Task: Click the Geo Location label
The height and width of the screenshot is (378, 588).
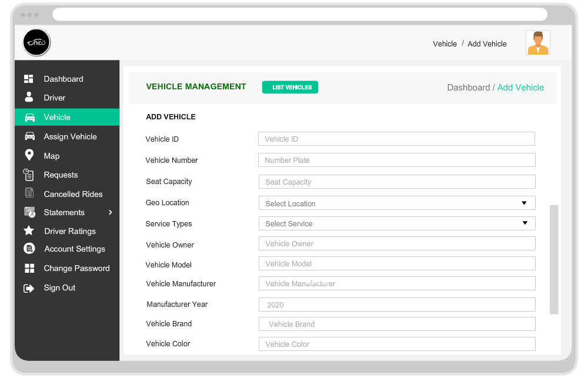Action: (167, 202)
